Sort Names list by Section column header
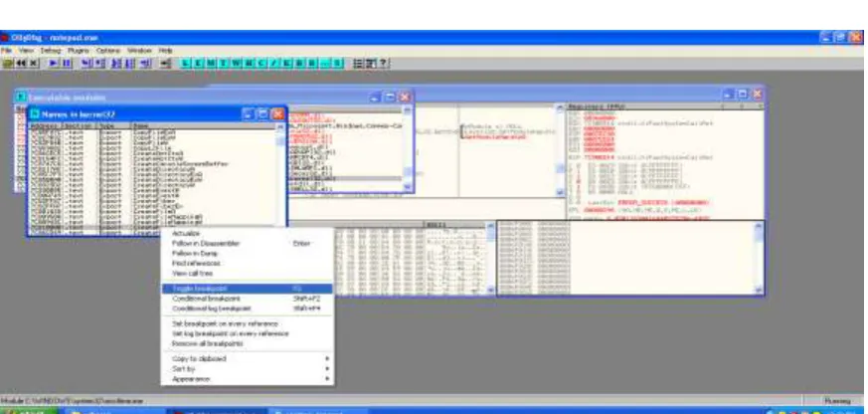Image resolution: width=868 pixels, height=414 pixels. click(x=79, y=125)
